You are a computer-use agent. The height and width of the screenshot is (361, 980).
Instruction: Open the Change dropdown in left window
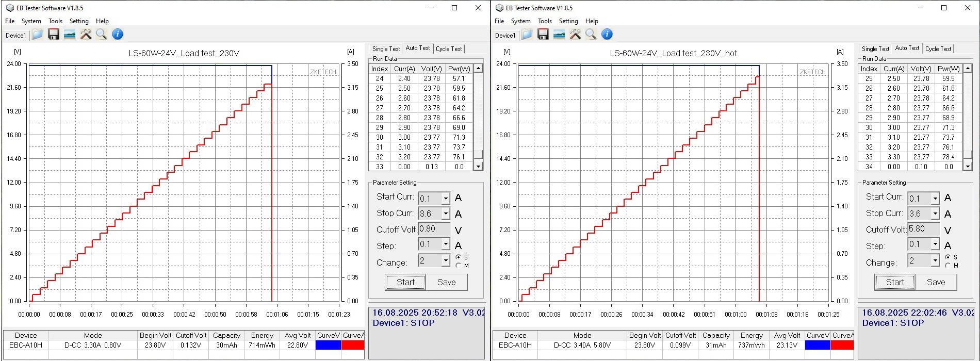[445, 261]
